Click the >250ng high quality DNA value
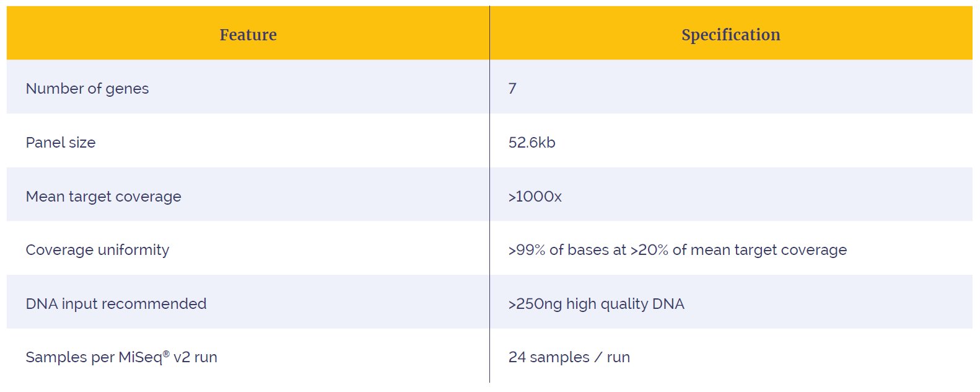The height and width of the screenshot is (392, 980). [x=597, y=304]
